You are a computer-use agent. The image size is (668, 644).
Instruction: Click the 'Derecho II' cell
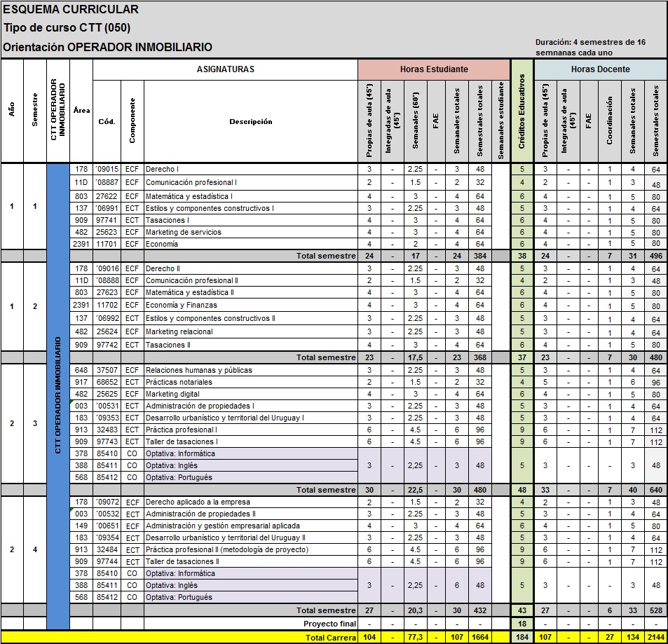250,269
